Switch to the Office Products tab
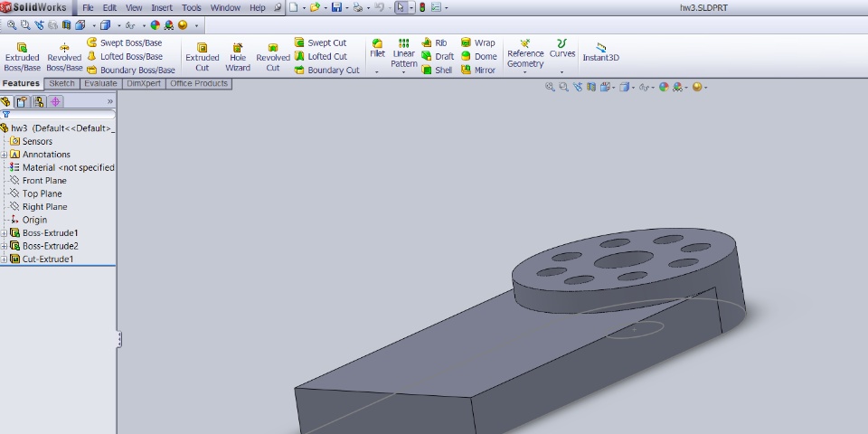This screenshot has height=434, width=868. point(199,83)
